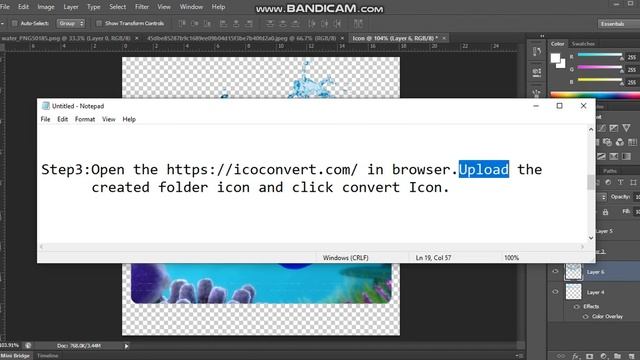640x360 pixels.
Task: Select the Icon @ 104% document tab
Action: [395, 38]
